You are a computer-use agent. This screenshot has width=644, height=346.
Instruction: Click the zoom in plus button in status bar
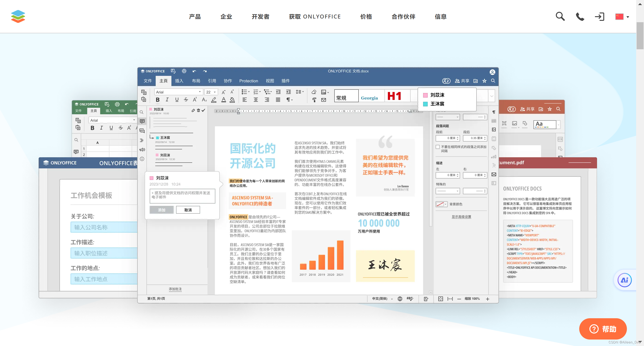pyautogui.click(x=487, y=299)
